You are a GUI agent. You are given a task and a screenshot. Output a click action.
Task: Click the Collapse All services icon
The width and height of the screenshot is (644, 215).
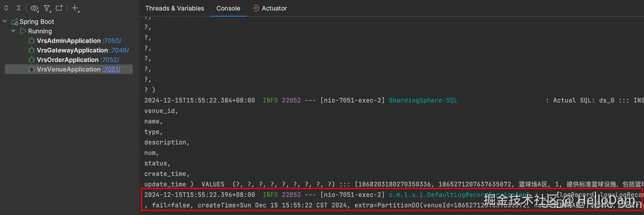click(19, 8)
